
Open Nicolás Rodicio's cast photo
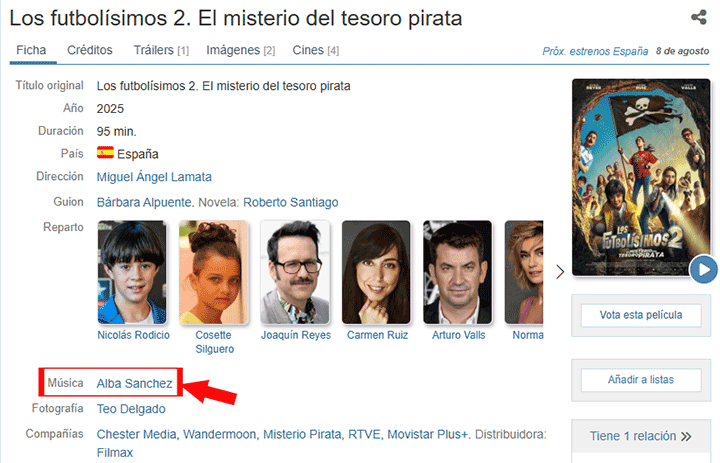pyautogui.click(x=133, y=272)
